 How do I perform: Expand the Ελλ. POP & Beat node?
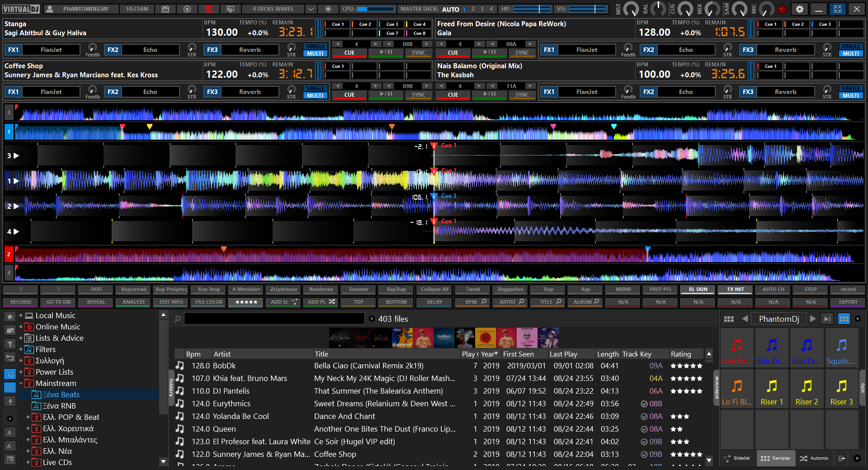[x=28, y=417]
